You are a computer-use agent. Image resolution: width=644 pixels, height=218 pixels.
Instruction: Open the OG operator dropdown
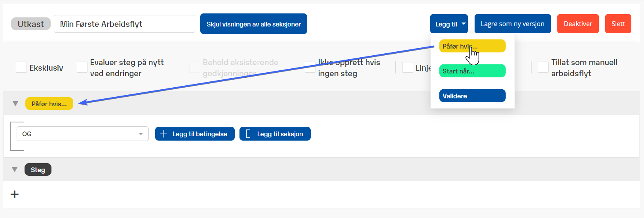click(82, 134)
